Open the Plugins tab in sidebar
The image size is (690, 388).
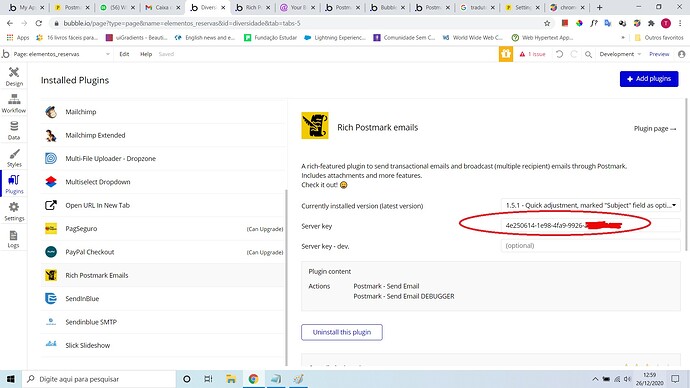14,184
